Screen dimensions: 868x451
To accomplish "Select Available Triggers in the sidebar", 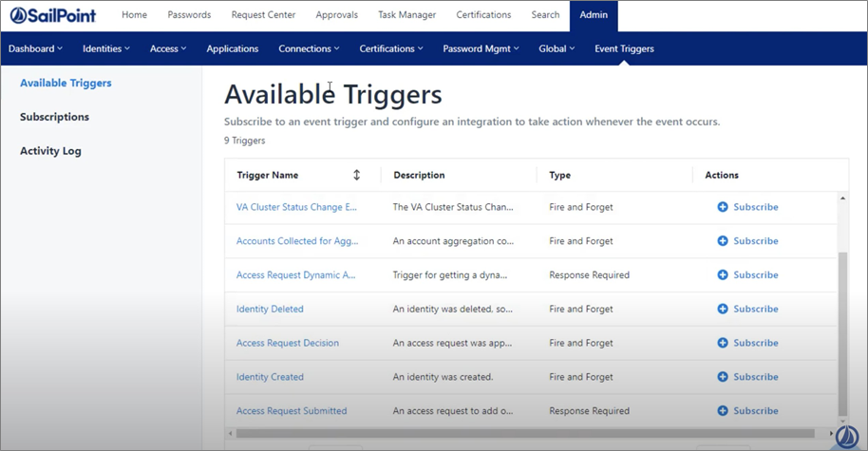I will 66,83.
